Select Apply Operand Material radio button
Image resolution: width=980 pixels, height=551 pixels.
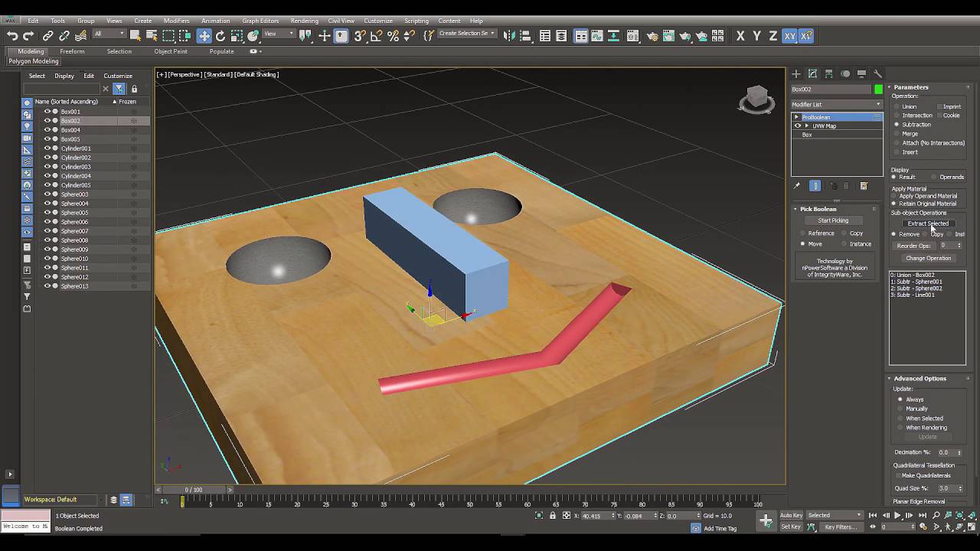pos(894,196)
